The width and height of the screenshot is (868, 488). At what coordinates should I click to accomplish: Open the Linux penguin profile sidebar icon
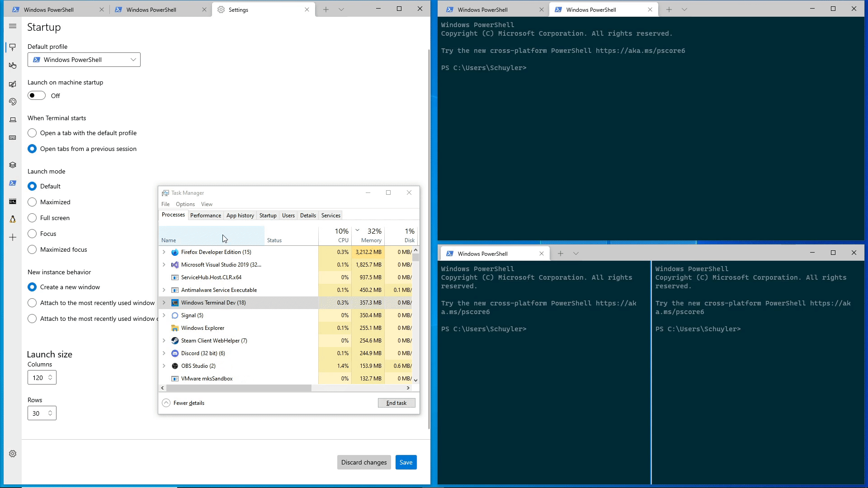tap(13, 219)
